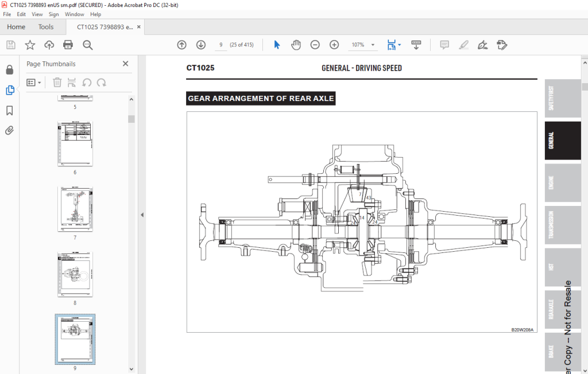Click the GENERAL side tab
Image resolution: width=588 pixels, height=374 pixels.
563,141
